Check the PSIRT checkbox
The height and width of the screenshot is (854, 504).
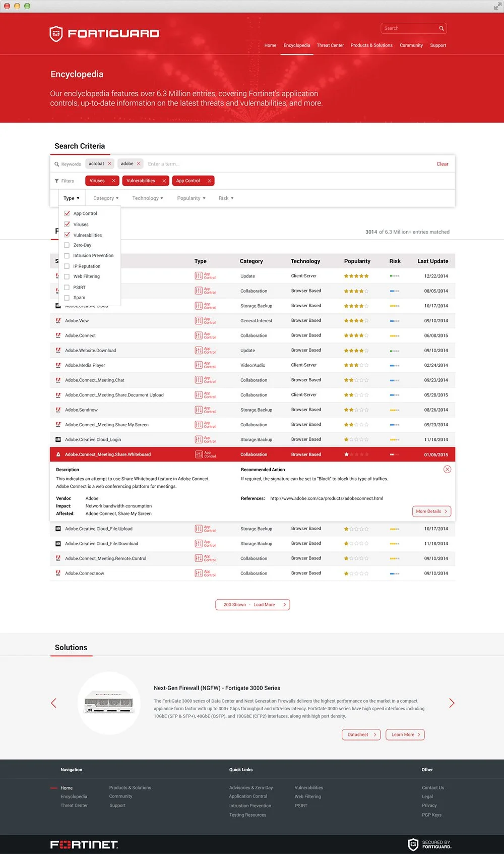(x=67, y=288)
